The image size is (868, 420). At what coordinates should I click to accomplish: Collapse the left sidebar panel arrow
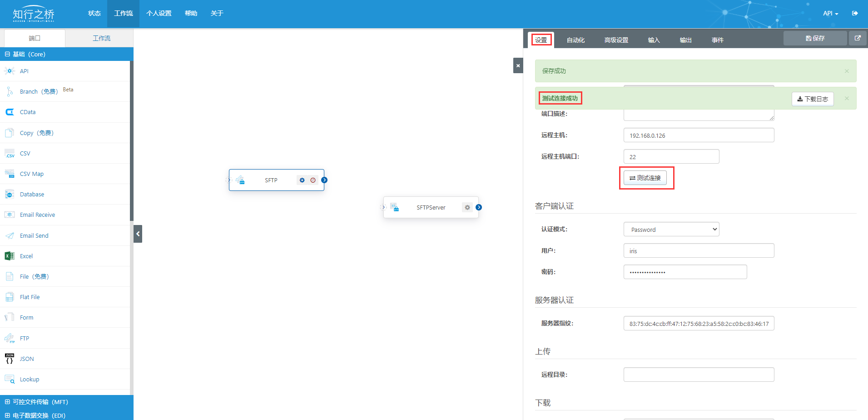pyautogui.click(x=138, y=234)
